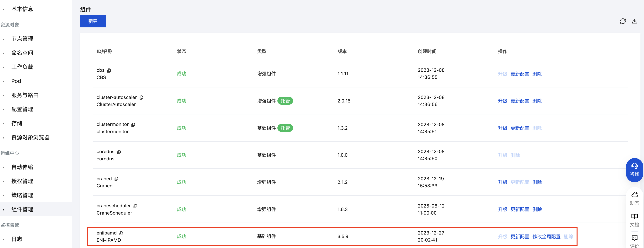Viewport: 644px width, 248px height.
Task: Click the 新建 button
Action: coord(93,21)
